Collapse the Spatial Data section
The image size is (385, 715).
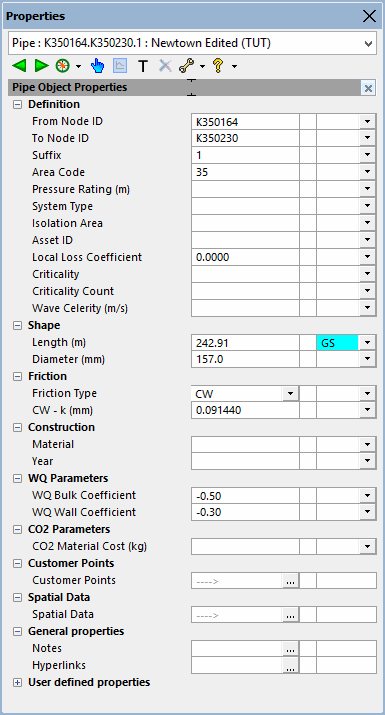point(17,598)
